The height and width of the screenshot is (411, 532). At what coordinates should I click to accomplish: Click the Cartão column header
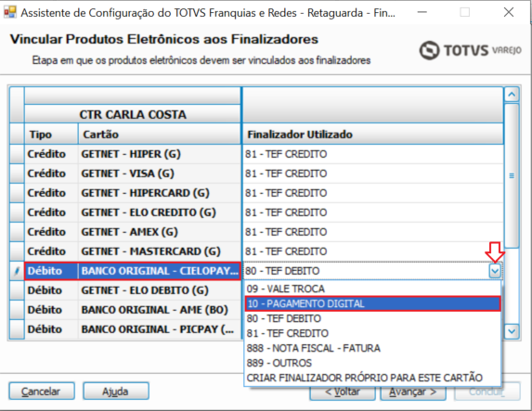click(160, 135)
